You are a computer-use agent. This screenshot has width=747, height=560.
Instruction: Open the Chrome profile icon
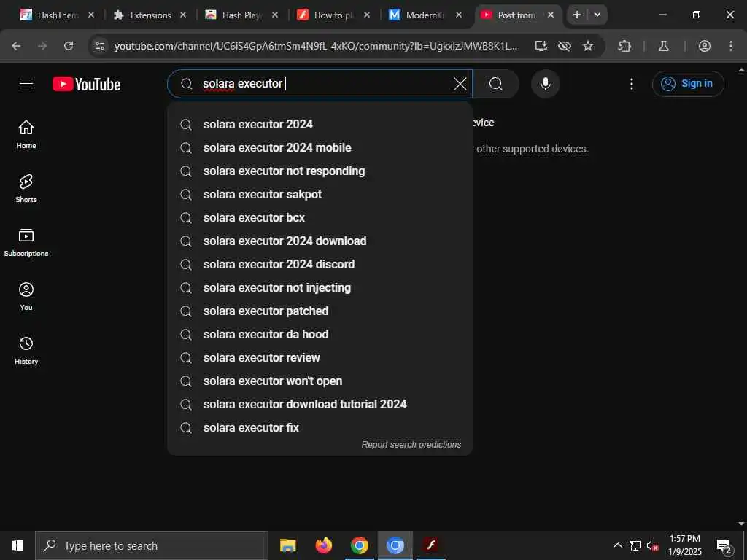tap(705, 46)
